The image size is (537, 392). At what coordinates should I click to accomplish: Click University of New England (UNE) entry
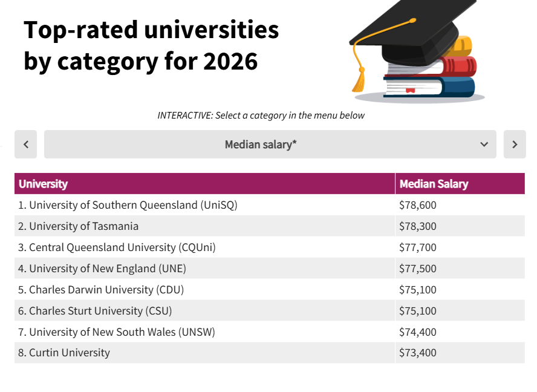point(108,269)
